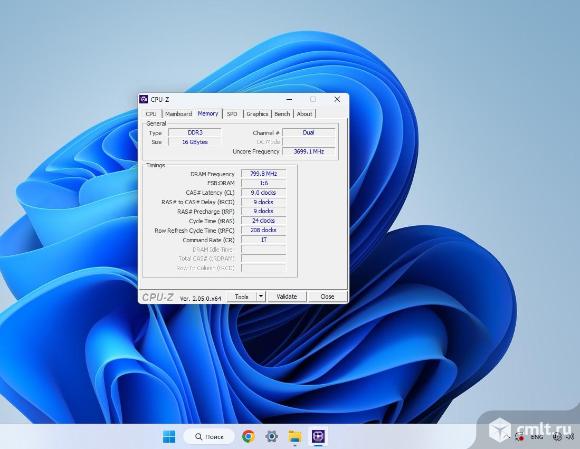Open the Settings gear on the taskbar
This screenshot has height=449, width=580.
click(272, 436)
